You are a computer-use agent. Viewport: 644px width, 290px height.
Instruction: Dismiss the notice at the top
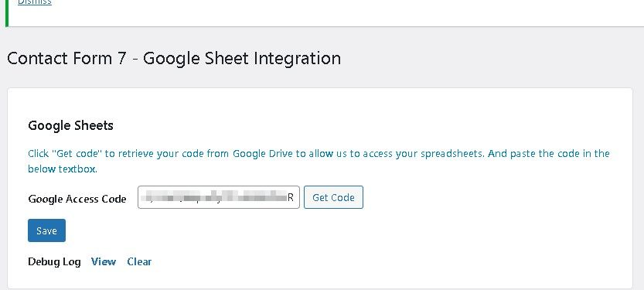pos(35,2)
